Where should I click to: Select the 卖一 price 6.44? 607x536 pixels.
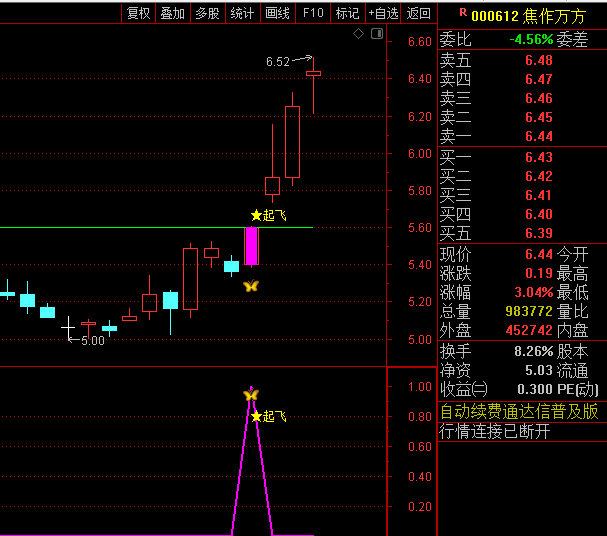pyautogui.click(x=539, y=136)
